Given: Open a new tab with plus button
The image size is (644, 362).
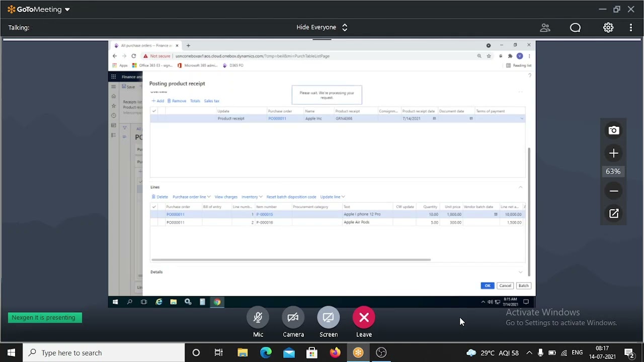Looking at the screenshot, I should [x=188, y=45].
